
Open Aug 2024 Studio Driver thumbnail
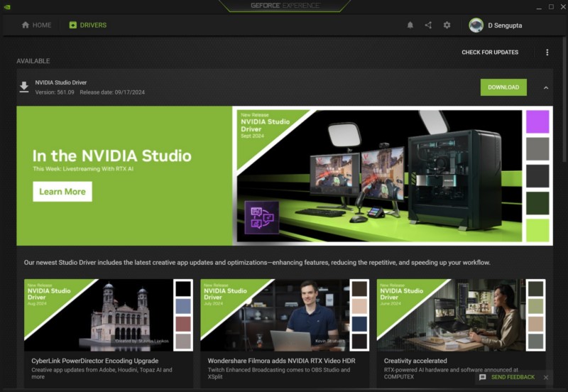[x=109, y=315]
